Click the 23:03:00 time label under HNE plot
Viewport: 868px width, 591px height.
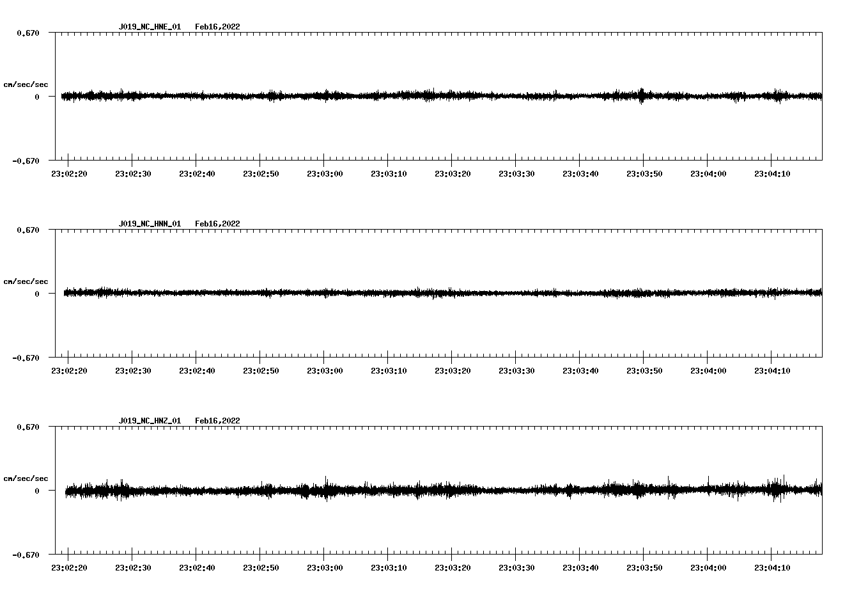click(x=325, y=173)
